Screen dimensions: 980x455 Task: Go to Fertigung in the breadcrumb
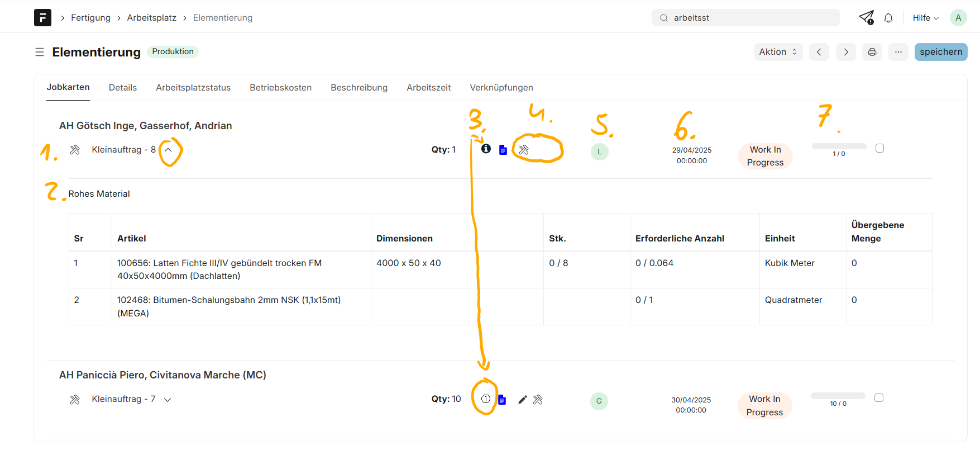point(90,18)
